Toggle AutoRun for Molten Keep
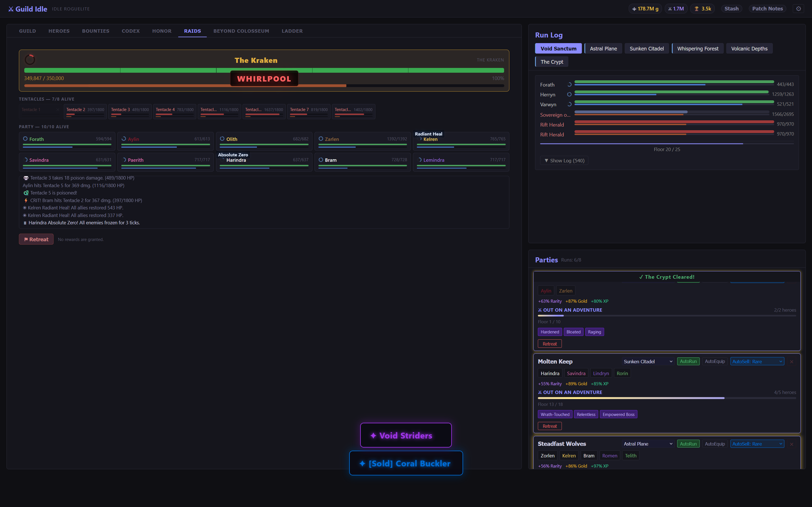The image size is (812, 507). click(688, 362)
